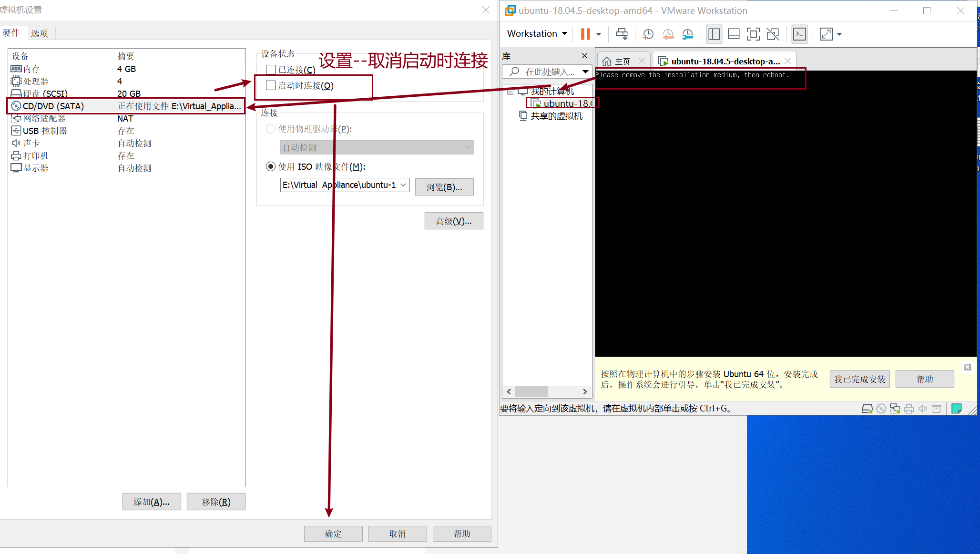Toggle the 已连接(C) checkbox

click(271, 70)
